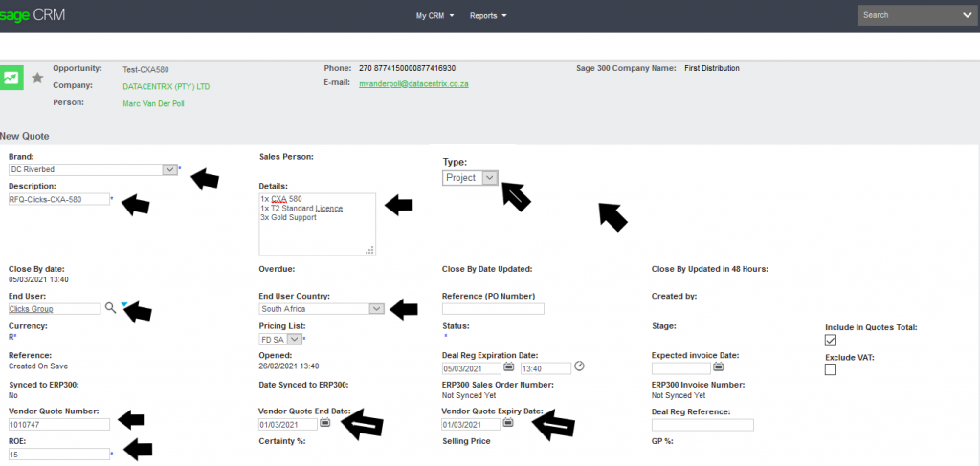Expand the Brand dropdown
Viewport: 980px width, 466px height.
pos(169,169)
